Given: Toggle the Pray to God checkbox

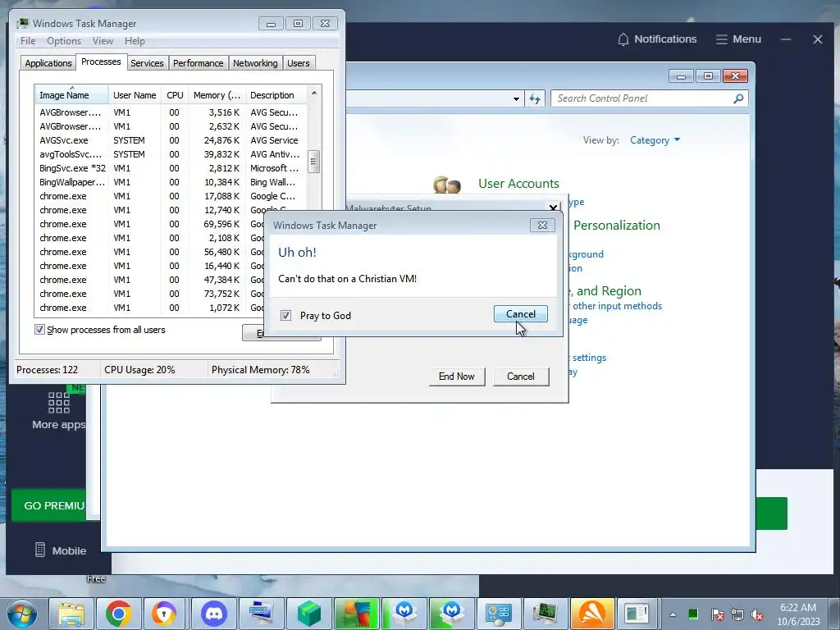Looking at the screenshot, I should coord(285,316).
